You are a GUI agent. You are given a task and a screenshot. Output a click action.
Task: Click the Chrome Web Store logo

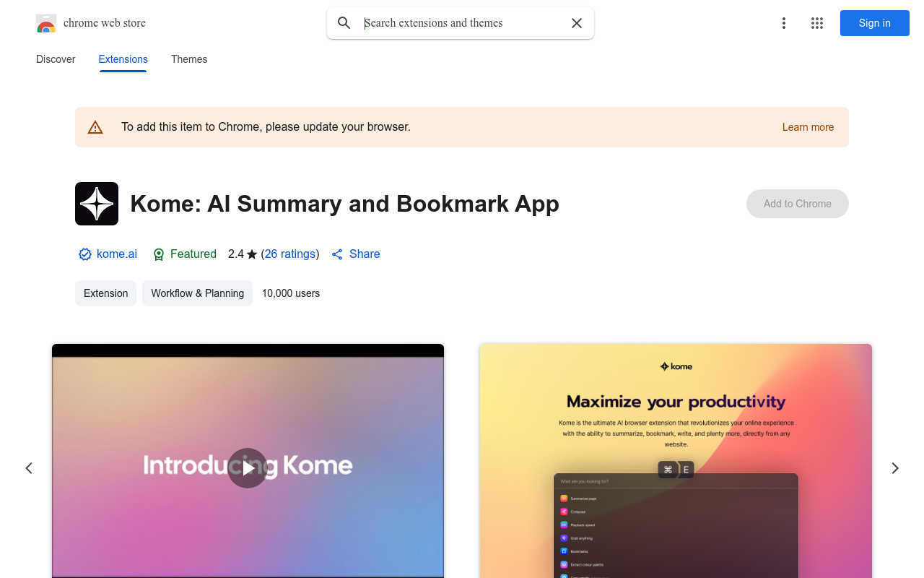46,23
